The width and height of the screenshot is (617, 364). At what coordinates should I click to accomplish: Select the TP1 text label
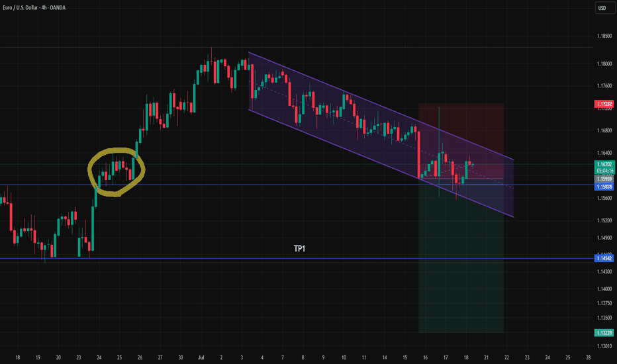(299, 249)
